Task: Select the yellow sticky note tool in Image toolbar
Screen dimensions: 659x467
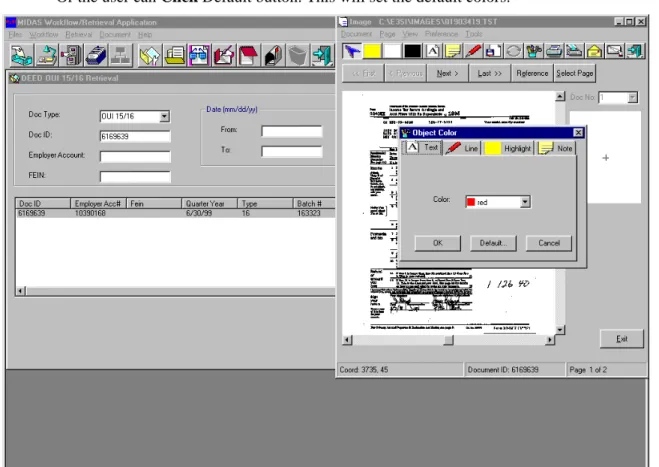Action: (453, 51)
